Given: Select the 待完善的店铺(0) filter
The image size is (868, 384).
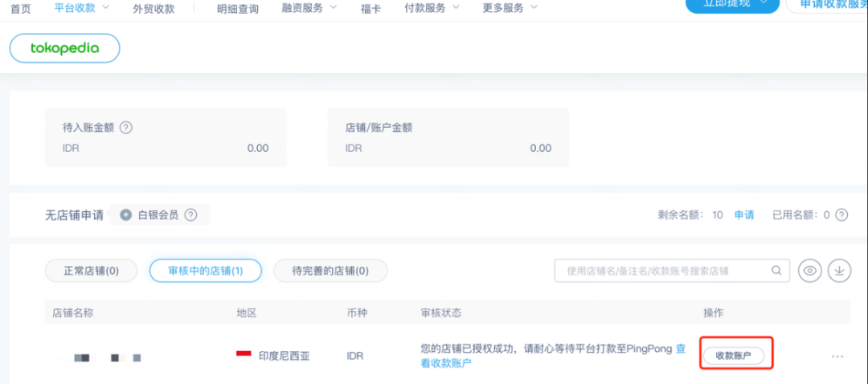Looking at the screenshot, I should [330, 271].
